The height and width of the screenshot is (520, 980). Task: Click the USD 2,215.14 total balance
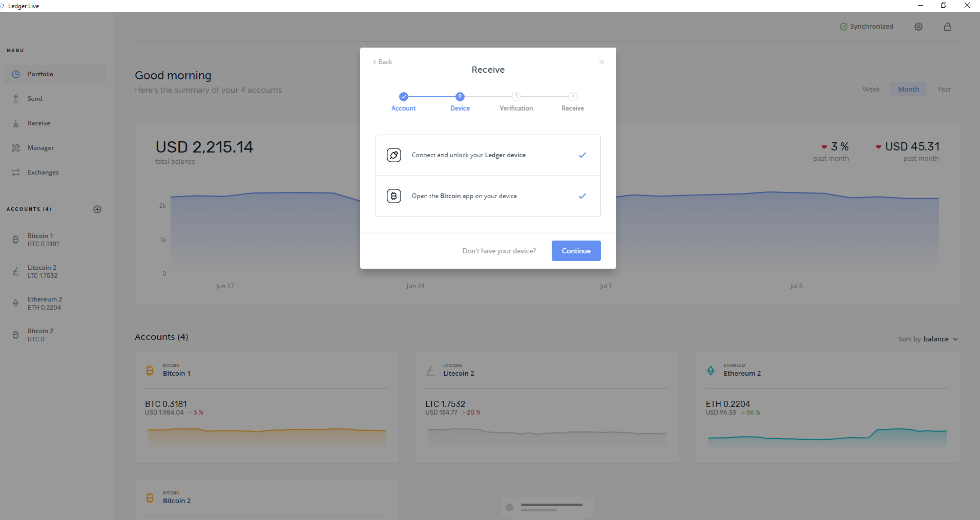click(204, 147)
